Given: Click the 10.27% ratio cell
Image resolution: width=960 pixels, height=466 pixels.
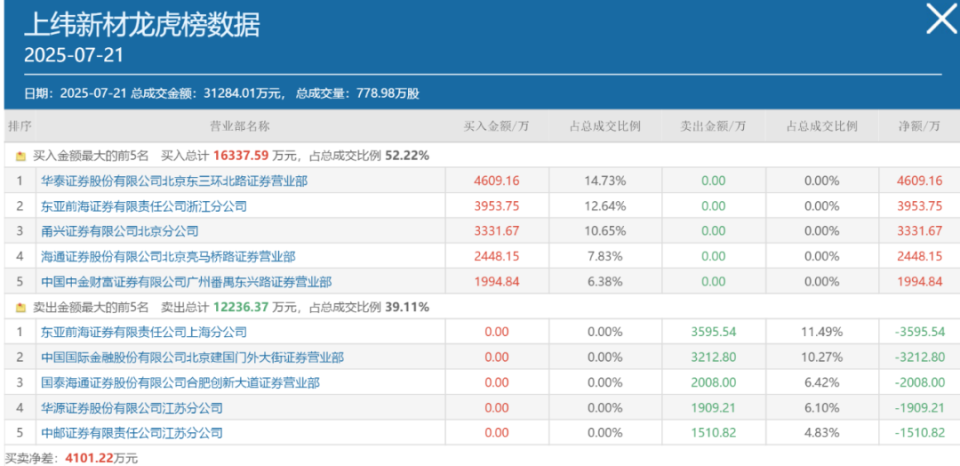Looking at the screenshot, I should click(x=822, y=358).
